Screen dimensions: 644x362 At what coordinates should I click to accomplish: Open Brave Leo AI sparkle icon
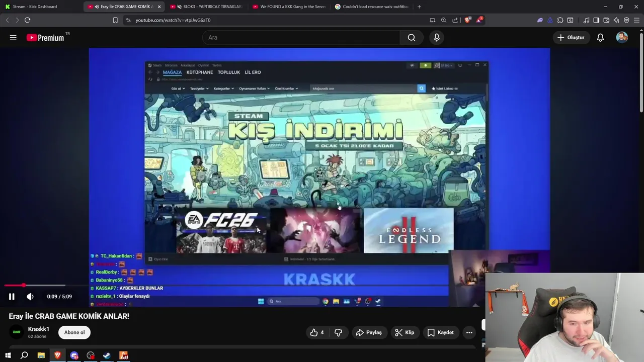pos(616,20)
